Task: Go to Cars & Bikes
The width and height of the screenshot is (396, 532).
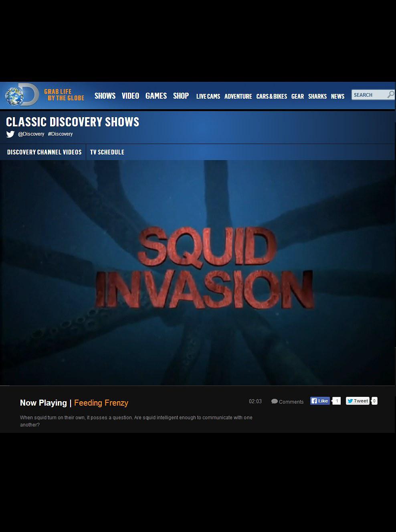Action: pos(271,96)
